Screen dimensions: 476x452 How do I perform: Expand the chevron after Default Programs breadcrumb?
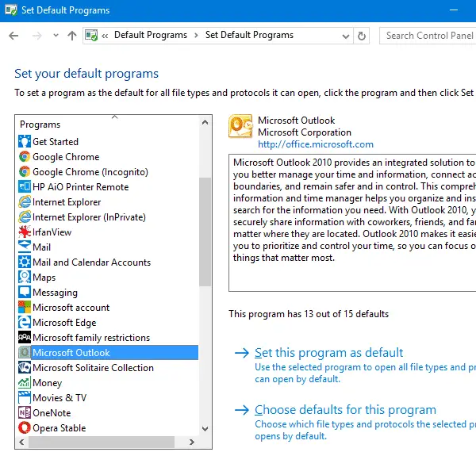click(196, 36)
